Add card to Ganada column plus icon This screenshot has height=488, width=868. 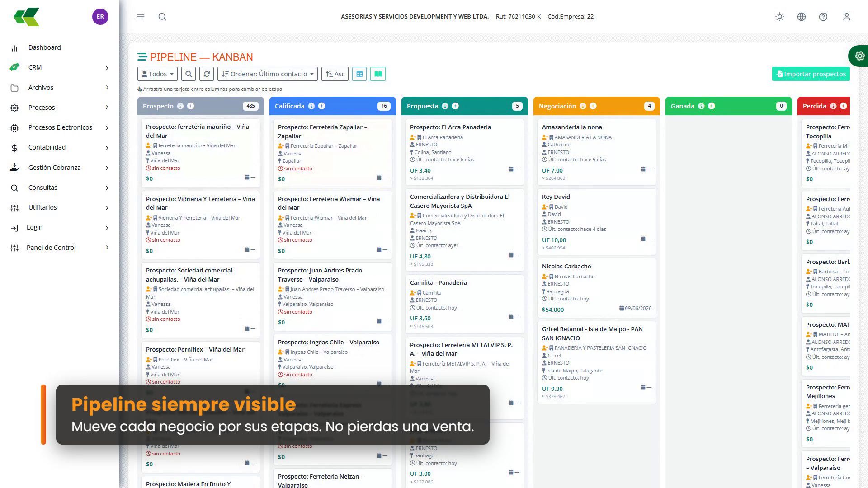point(712,106)
